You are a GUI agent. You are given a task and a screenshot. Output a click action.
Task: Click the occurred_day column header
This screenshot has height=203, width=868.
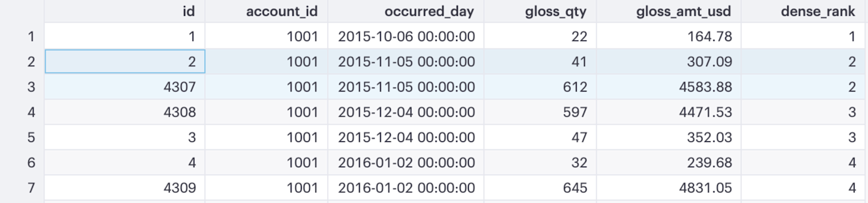[406, 11]
